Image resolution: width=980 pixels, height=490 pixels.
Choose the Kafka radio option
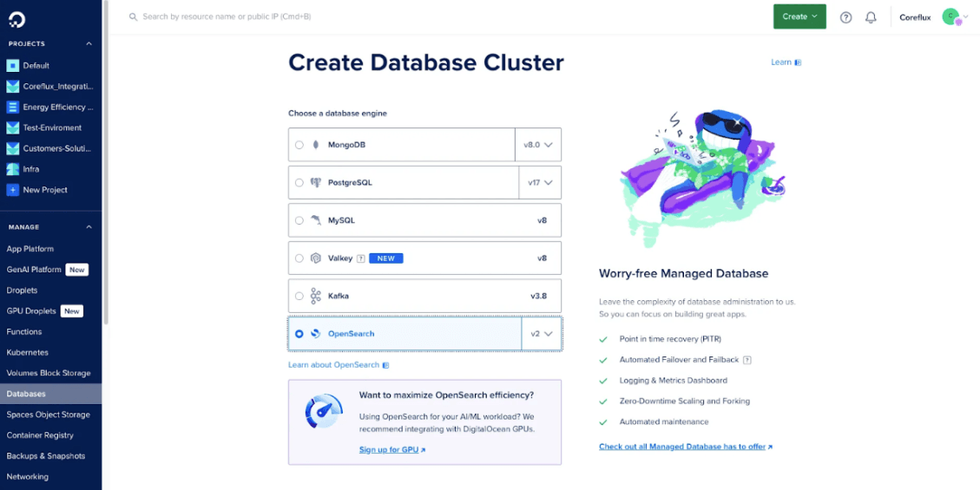tap(299, 296)
